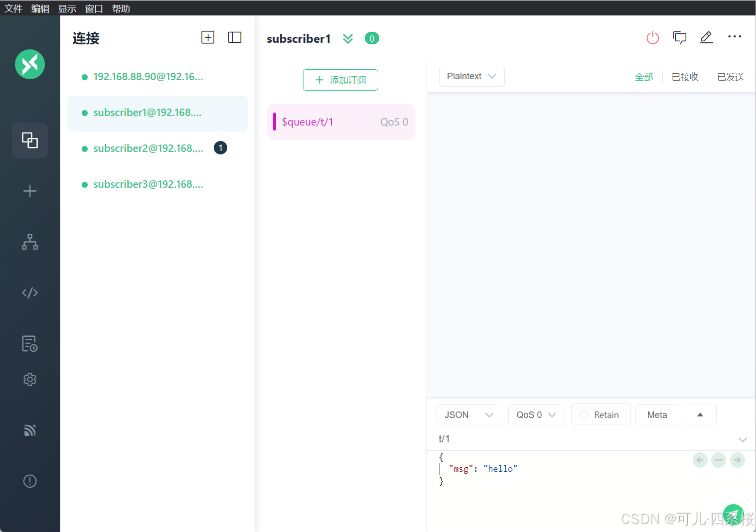Click the MQTTX logo in the sidebar
The width and height of the screenshot is (756, 532).
30,64
